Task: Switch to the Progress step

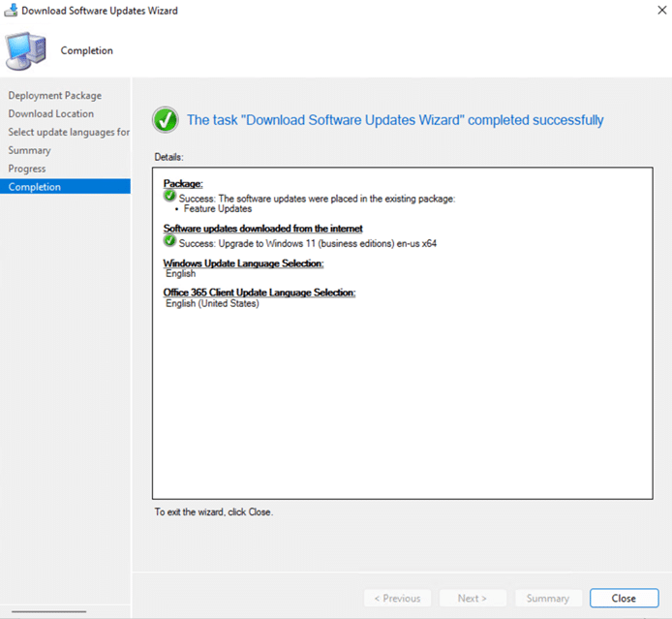Action: coord(27,169)
